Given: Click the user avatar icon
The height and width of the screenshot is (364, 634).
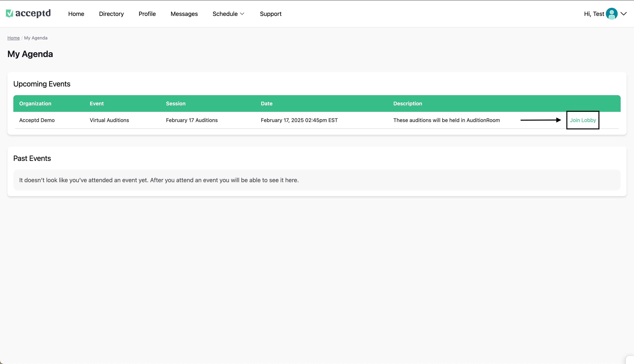Looking at the screenshot, I should [x=611, y=14].
